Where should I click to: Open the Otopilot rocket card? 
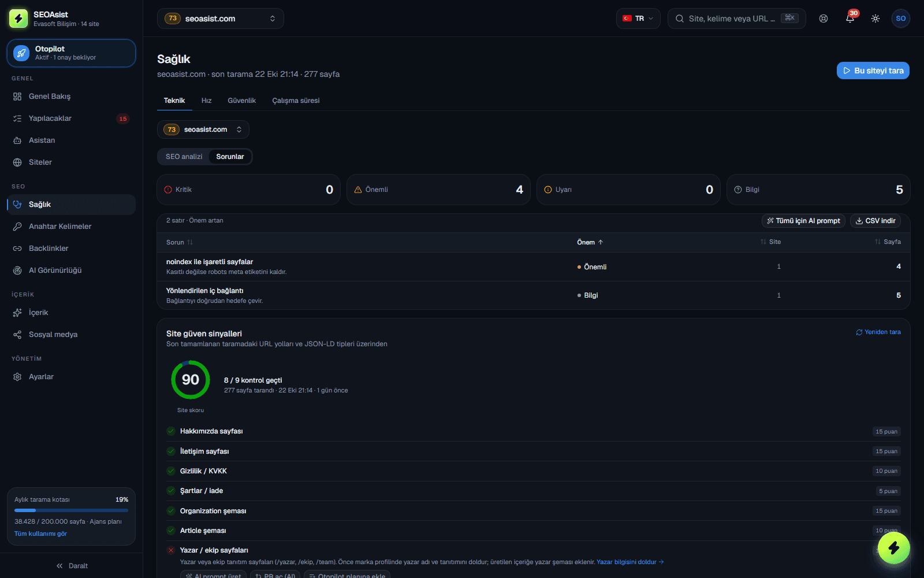pos(71,53)
